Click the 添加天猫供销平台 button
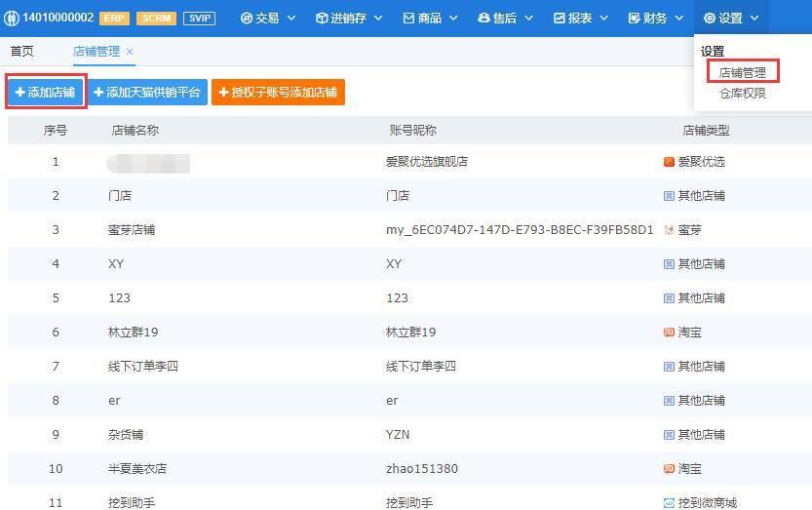The width and height of the screenshot is (812, 510). pyautogui.click(x=147, y=93)
